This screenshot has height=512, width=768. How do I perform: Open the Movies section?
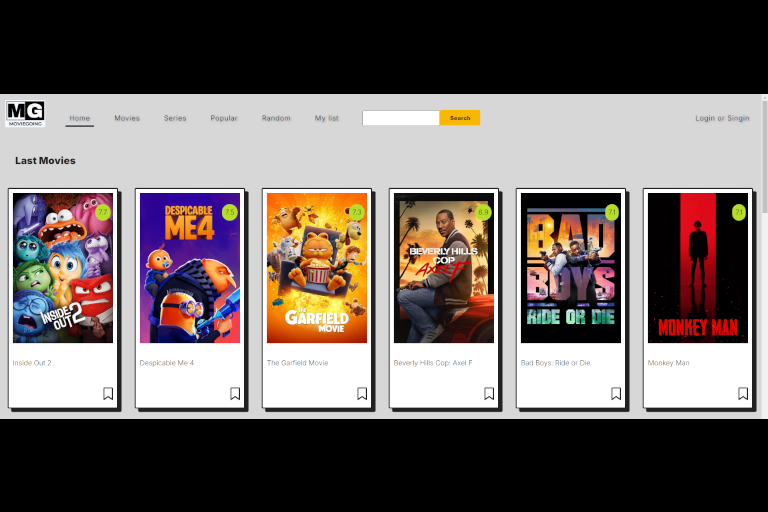[x=127, y=118]
